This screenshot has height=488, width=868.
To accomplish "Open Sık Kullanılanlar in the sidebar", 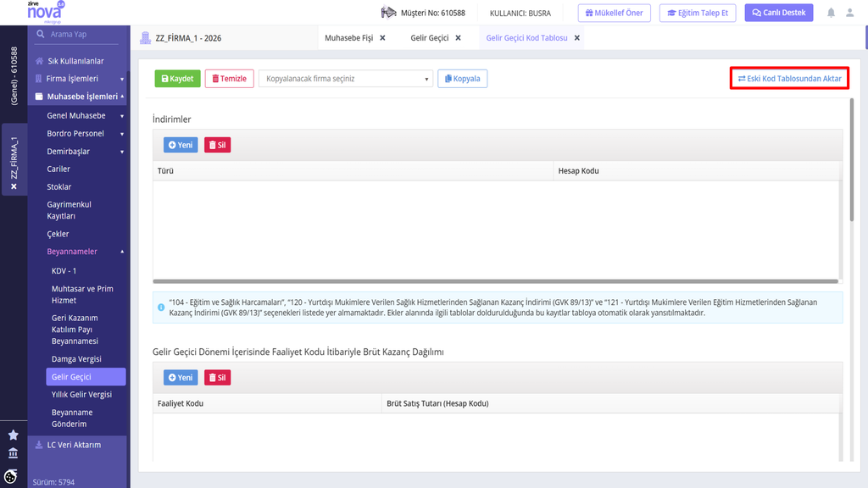I will [x=75, y=61].
